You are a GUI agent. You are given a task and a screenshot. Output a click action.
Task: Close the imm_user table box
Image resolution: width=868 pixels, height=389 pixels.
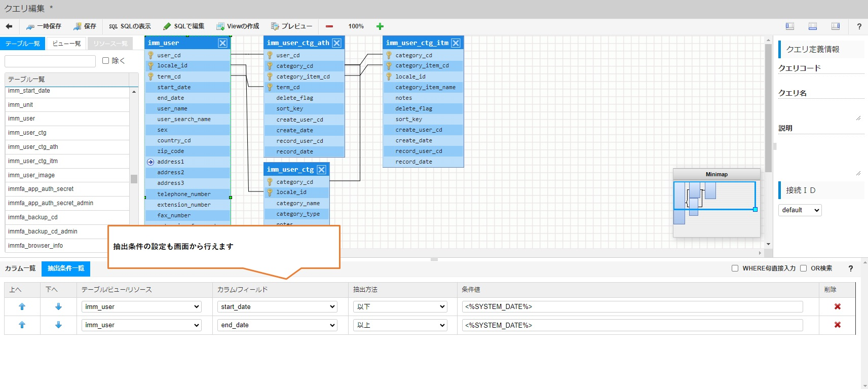222,43
